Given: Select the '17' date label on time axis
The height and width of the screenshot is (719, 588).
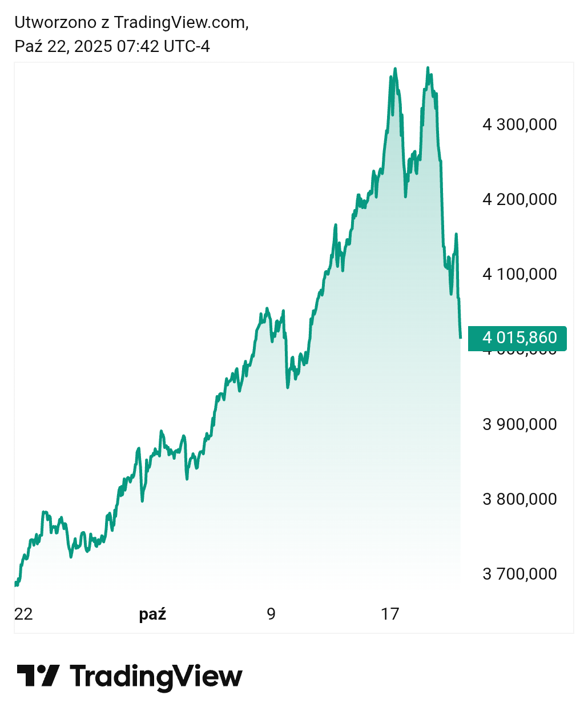Looking at the screenshot, I should coord(390,614).
